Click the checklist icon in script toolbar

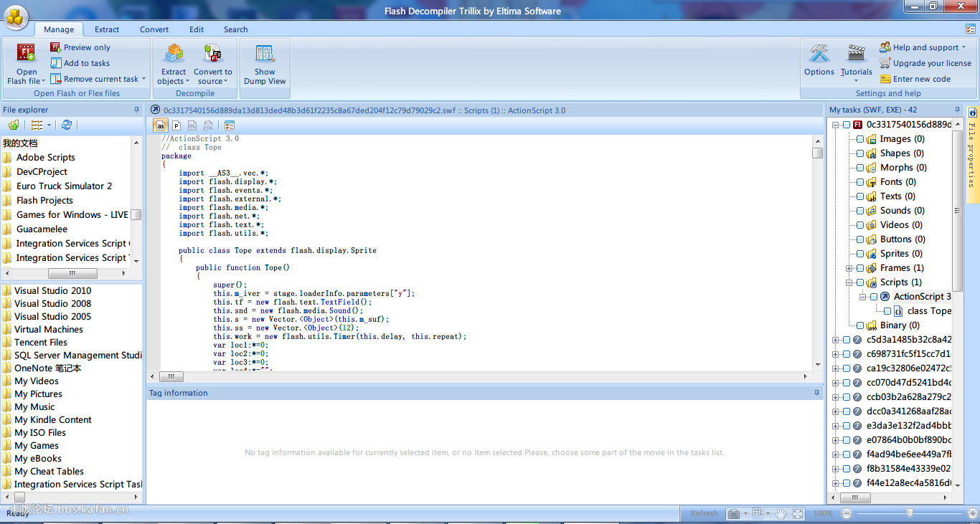[230, 125]
